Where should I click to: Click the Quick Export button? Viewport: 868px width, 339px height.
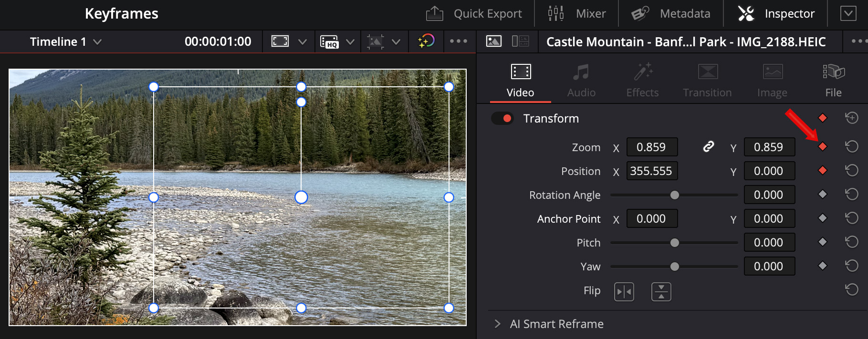[x=474, y=14]
